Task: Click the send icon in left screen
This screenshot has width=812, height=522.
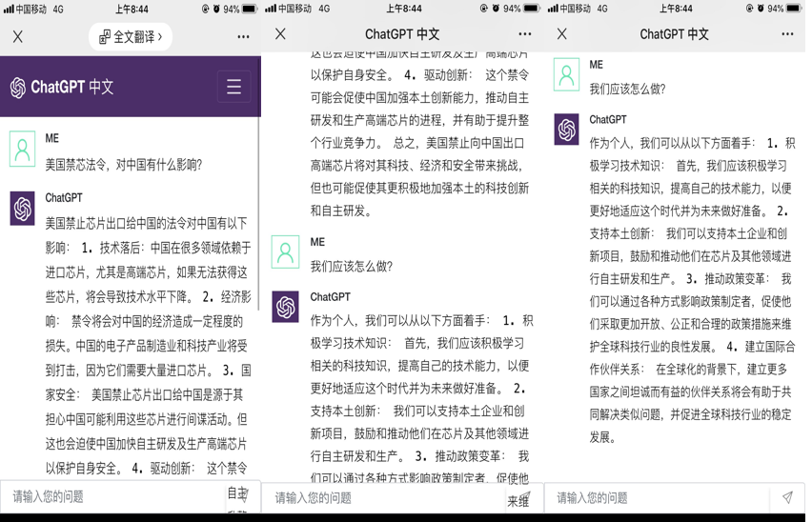Action: pos(242,494)
